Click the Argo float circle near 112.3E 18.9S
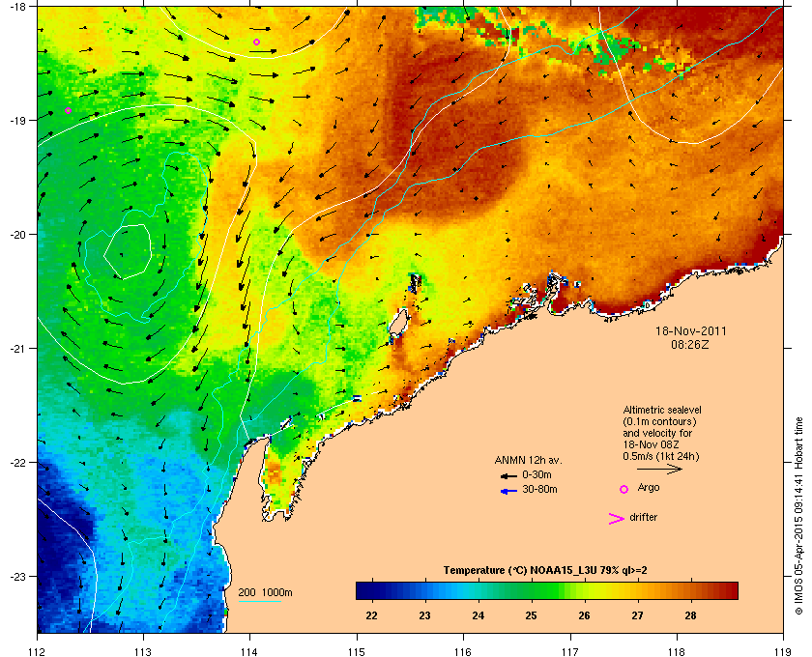The image size is (812, 657). [68, 110]
